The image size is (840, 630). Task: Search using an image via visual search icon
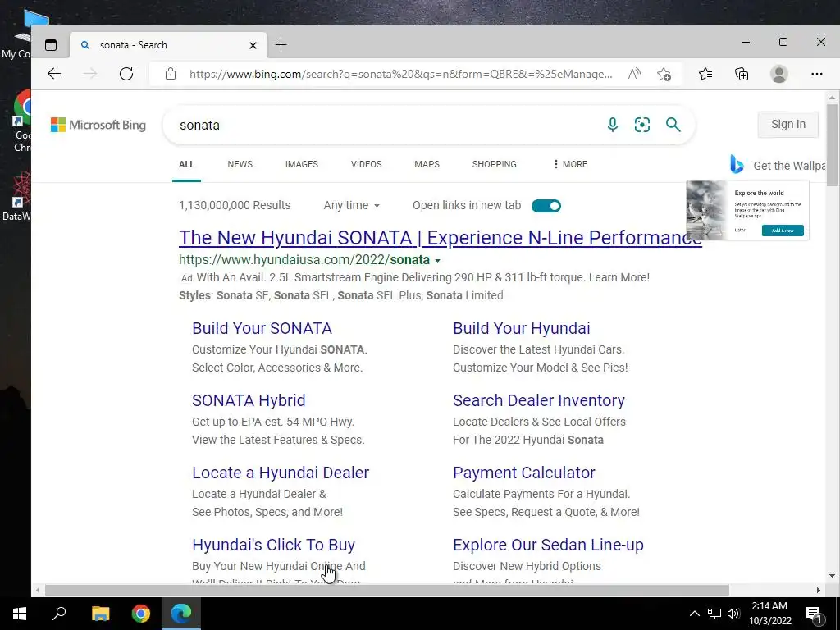click(x=642, y=125)
